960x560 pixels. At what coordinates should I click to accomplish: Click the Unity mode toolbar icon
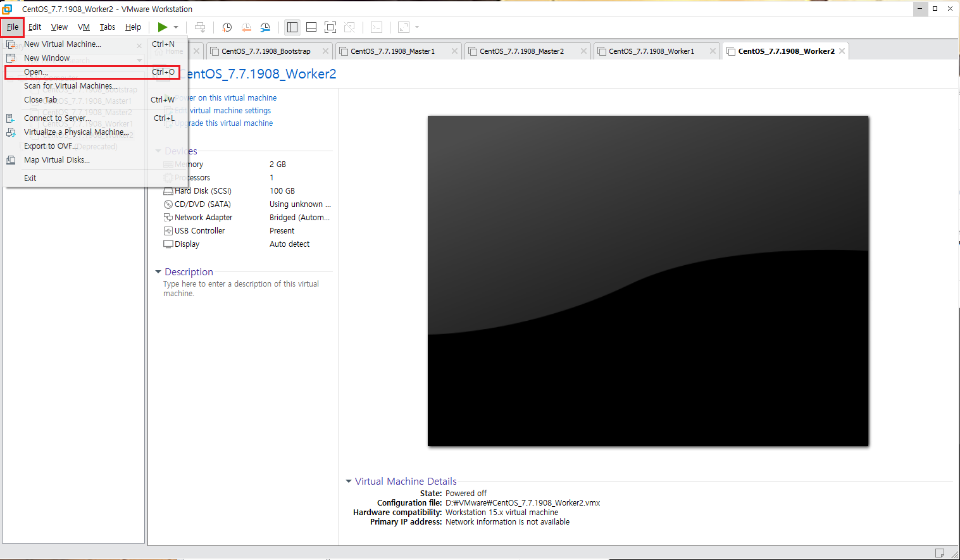tap(349, 27)
